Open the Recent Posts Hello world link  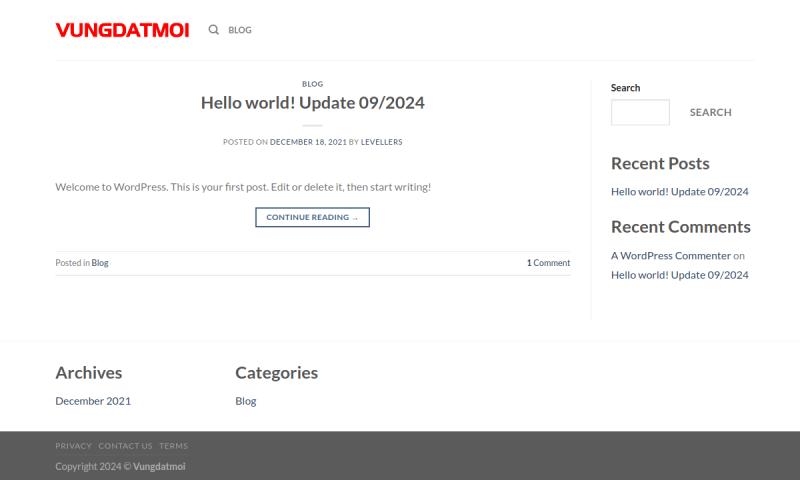(680, 191)
